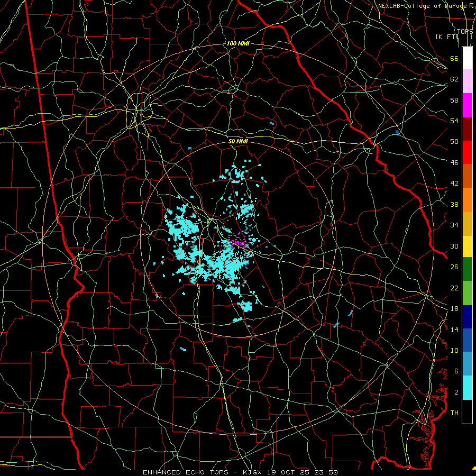This screenshot has height=476, width=476.
Task: Click the legend value "42"
Action: [x=454, y=183]
